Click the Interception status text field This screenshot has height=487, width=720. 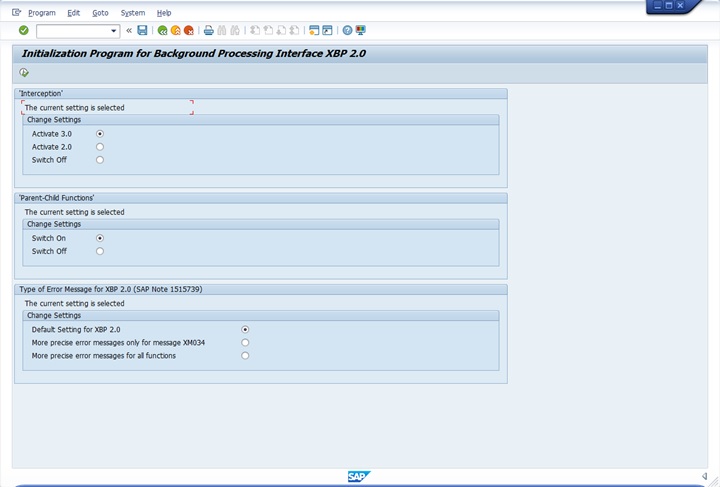107,108
